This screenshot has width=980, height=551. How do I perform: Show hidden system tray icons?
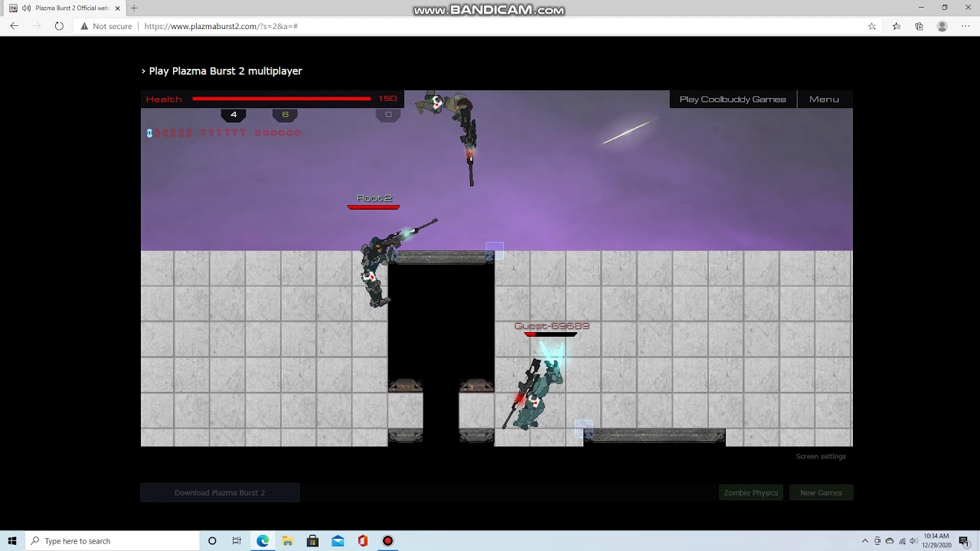point(865,541)
